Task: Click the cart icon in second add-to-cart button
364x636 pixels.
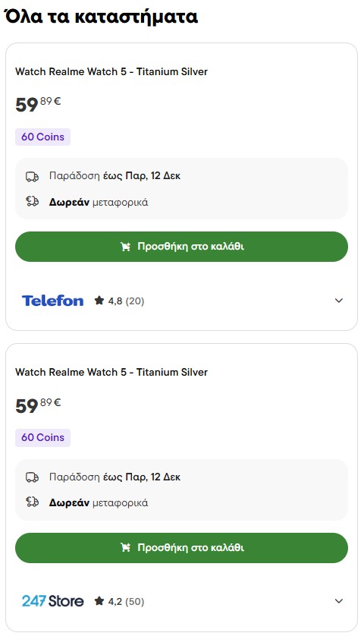Action: point(126,547)
